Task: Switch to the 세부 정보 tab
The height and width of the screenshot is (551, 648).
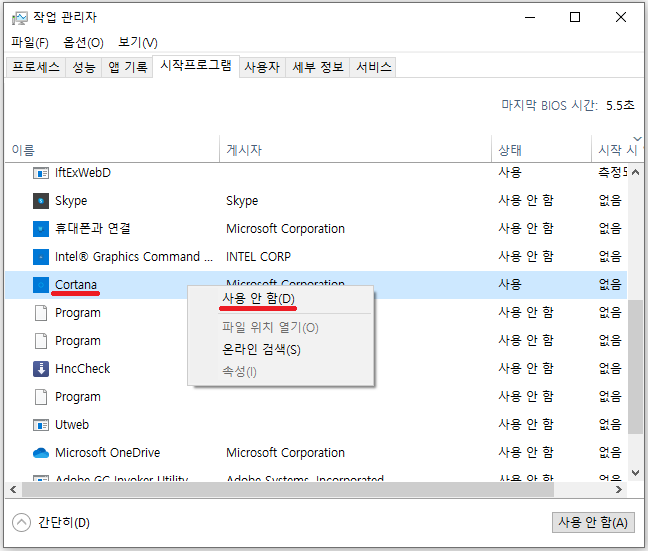Action: [318, 67]
